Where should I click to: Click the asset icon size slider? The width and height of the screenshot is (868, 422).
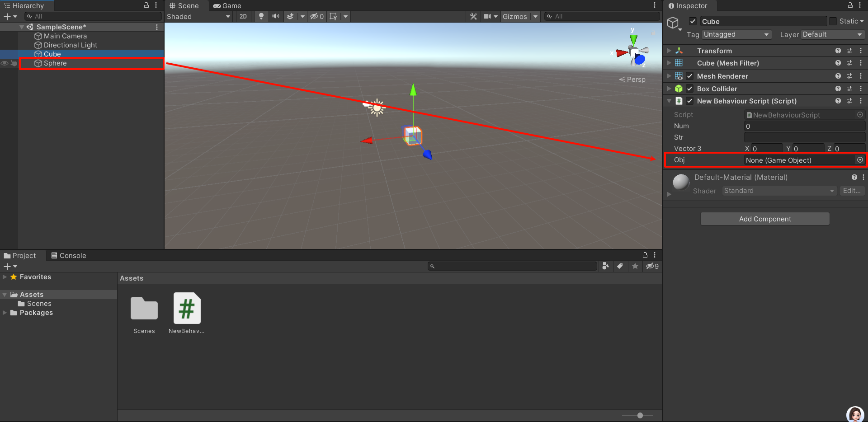click(639, 415)
